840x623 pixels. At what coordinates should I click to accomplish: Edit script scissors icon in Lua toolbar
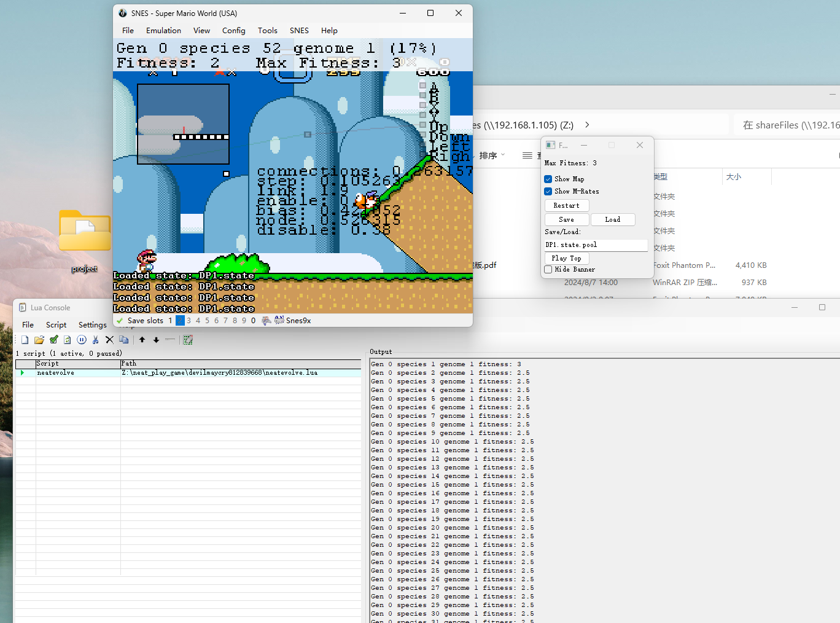[x=96, y=340]
